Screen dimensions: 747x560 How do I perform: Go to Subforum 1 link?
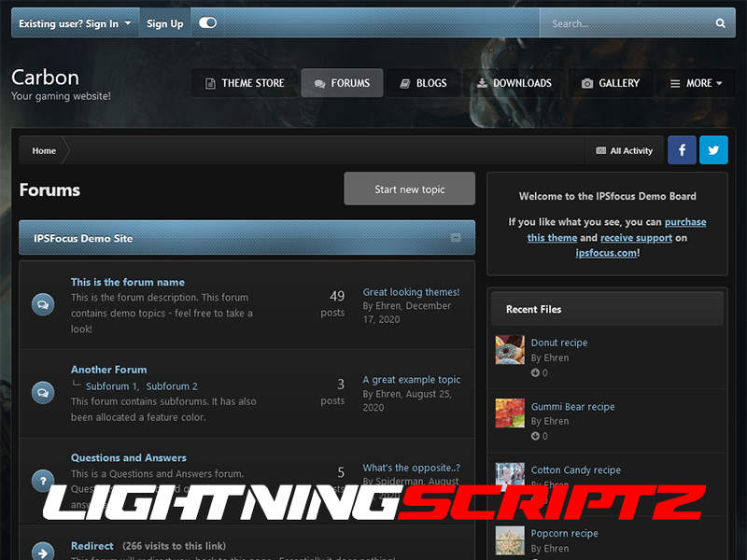[x=111, y=386]
